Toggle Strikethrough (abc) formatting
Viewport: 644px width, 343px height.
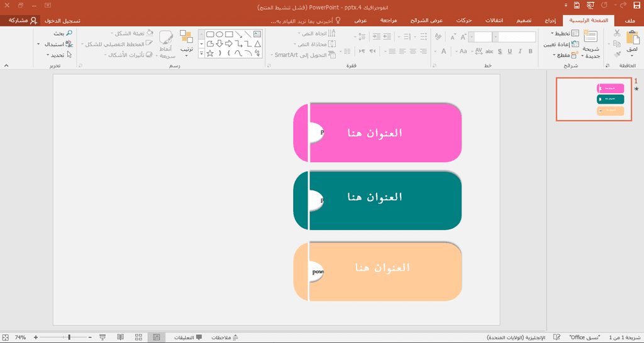tap(489, 52)
